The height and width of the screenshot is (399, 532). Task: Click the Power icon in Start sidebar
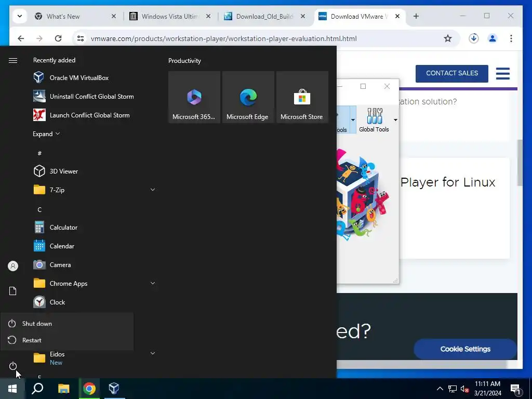click(x=12, y=366)
